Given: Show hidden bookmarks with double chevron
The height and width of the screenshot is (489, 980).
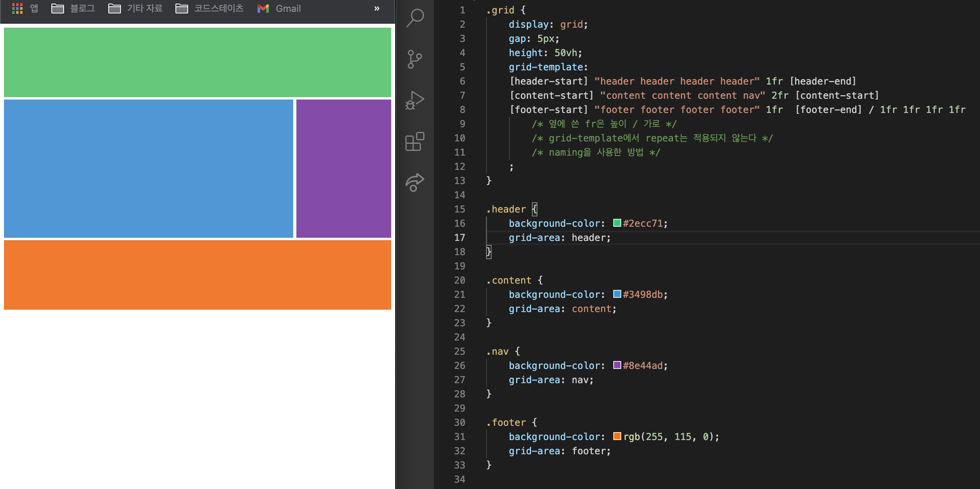Looking at the screenshot, I should (377, 8).
